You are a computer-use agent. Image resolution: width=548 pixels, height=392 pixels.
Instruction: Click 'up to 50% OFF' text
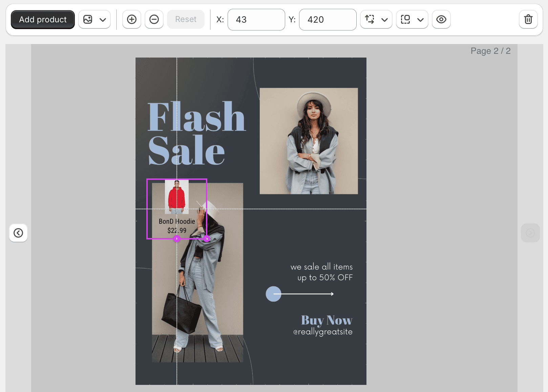click(x=325, y=278)
